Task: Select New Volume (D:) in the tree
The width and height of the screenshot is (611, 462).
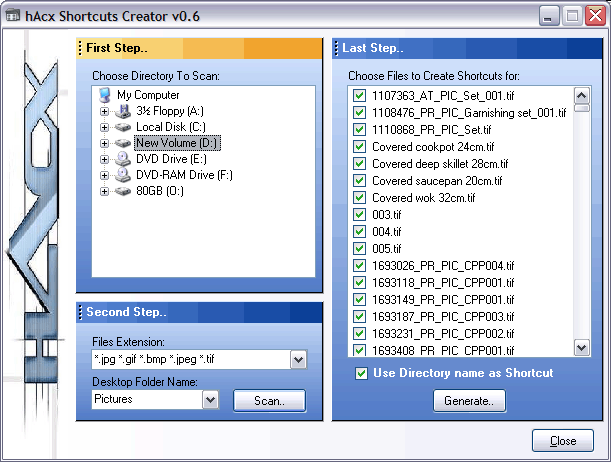Action: [177, 143]
